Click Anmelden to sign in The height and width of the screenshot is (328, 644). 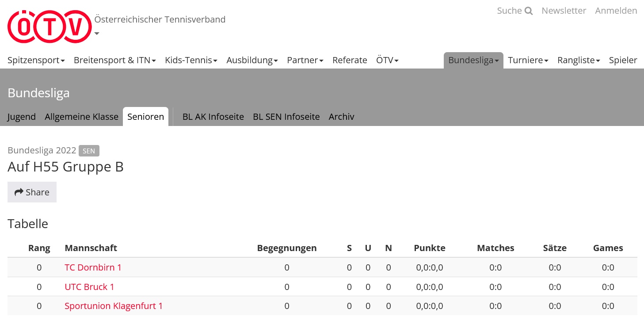tap(616, 11)
